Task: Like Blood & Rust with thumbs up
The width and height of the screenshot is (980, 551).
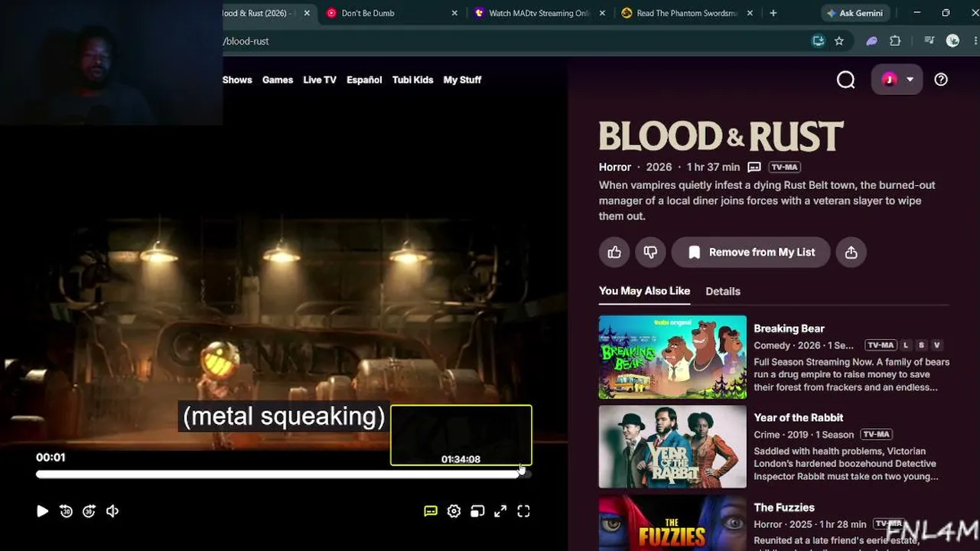Action: [614, 253]
